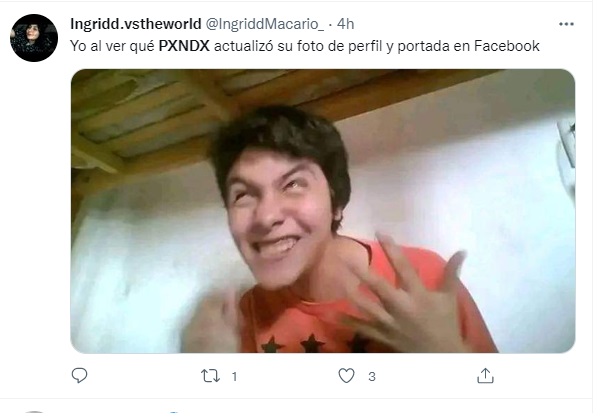This screenshot has height=418, width=616.
Task: Retweet this post using the arrows icon
Action: pyautogui.click(x=211, y=376)
